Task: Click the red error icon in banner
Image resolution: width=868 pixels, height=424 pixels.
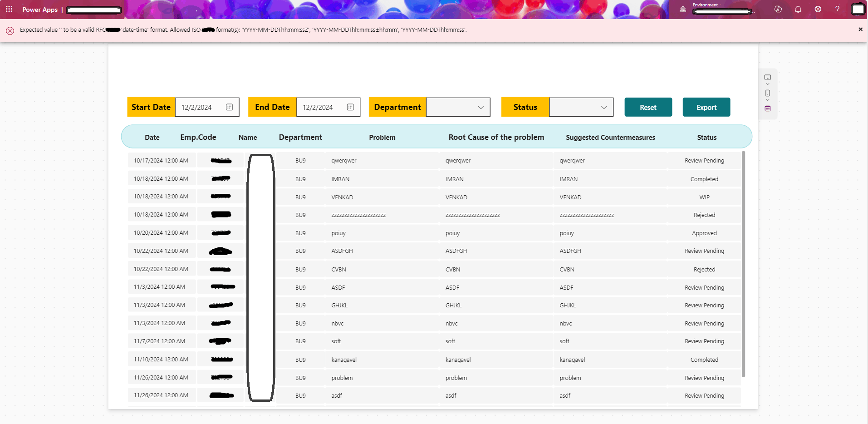Action: (10, 30)
